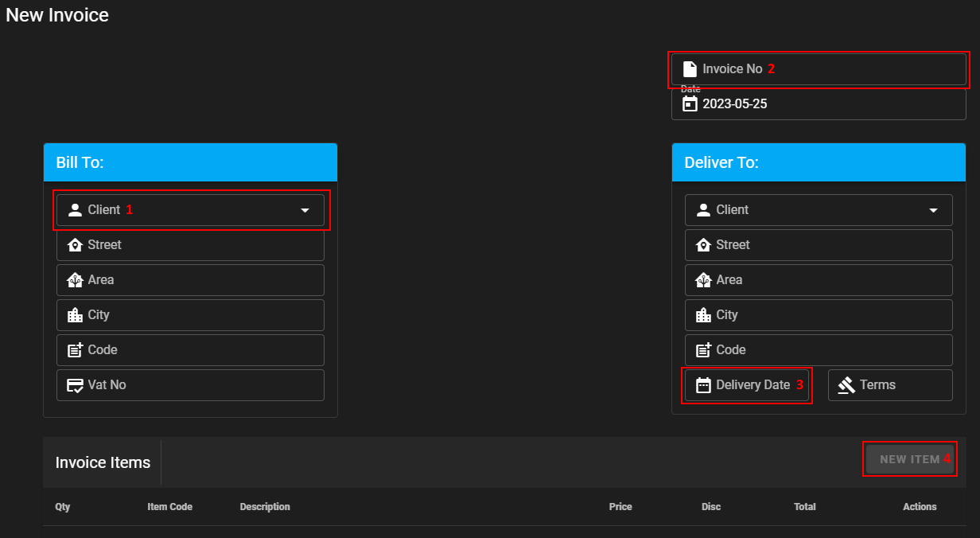Select the Bill To Area field
Viewport: 980px width, 538px height.
point(199,280)
